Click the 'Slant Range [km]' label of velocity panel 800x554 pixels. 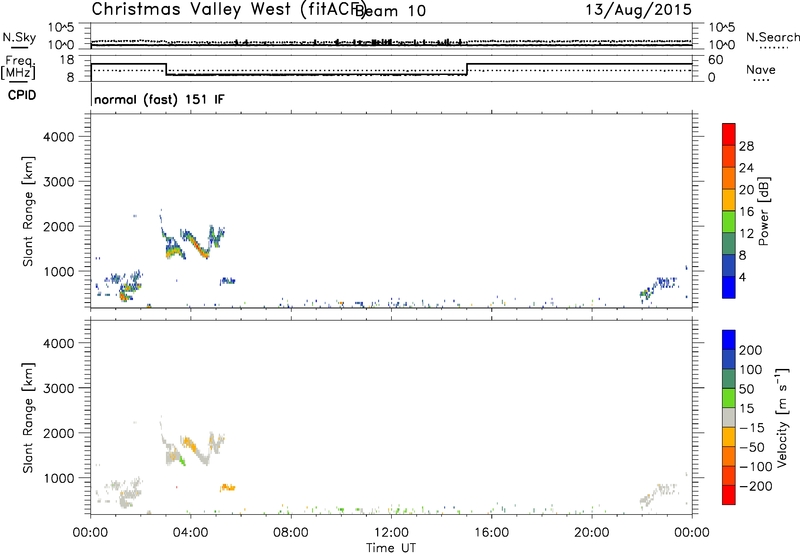28,418
